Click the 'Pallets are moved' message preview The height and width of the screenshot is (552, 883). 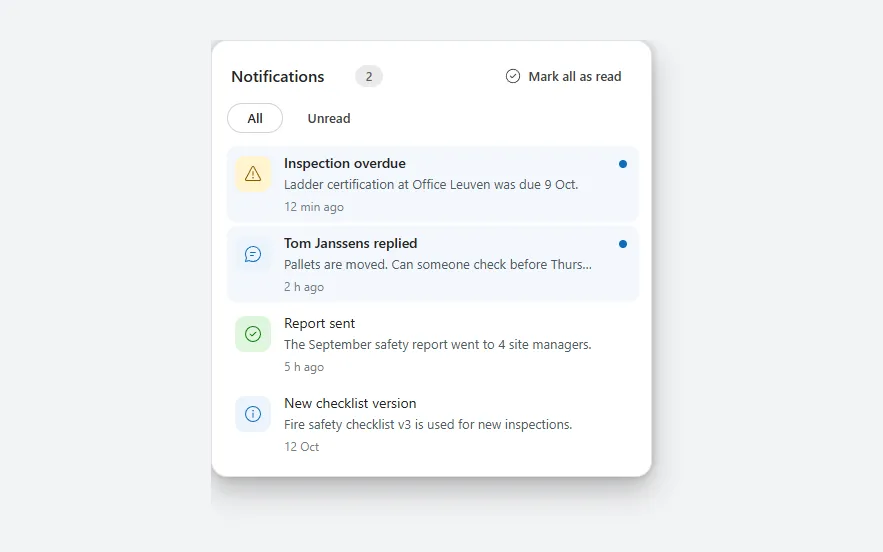click(438, 265)
